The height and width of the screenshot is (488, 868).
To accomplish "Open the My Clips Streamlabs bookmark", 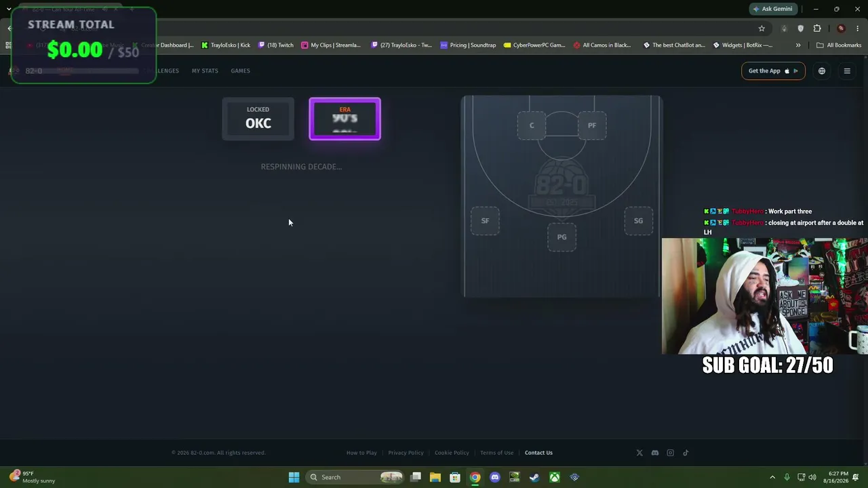I will 331,45.
